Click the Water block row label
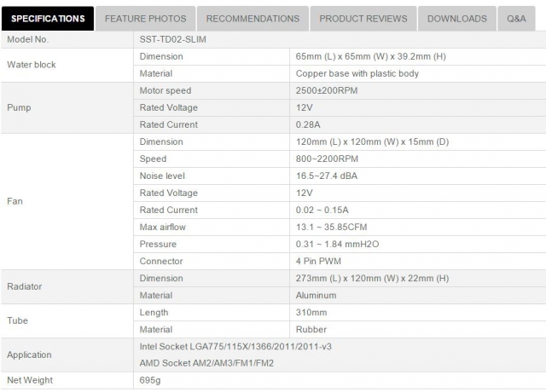Viewport: 546px width, 392px height. [x=32, y=65]
